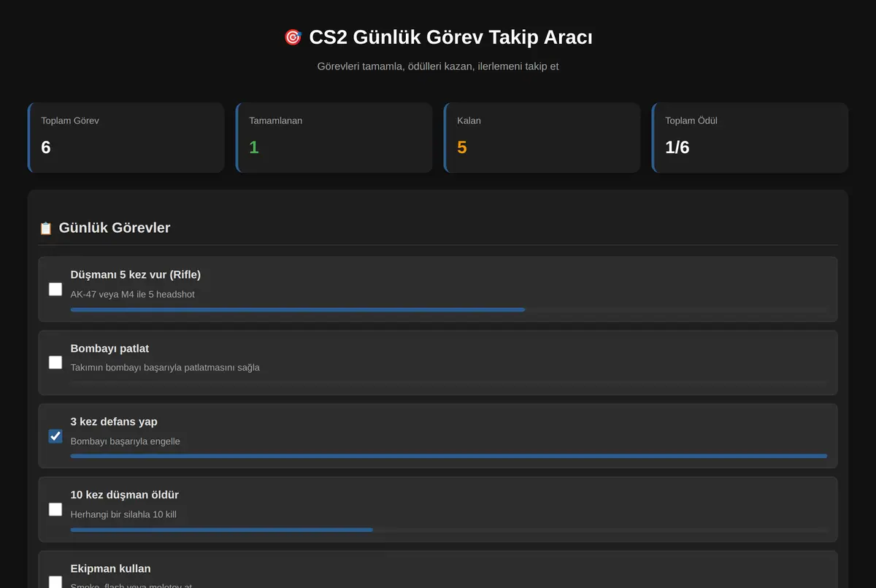Click the '1/6' total reward value

(677, 147)
